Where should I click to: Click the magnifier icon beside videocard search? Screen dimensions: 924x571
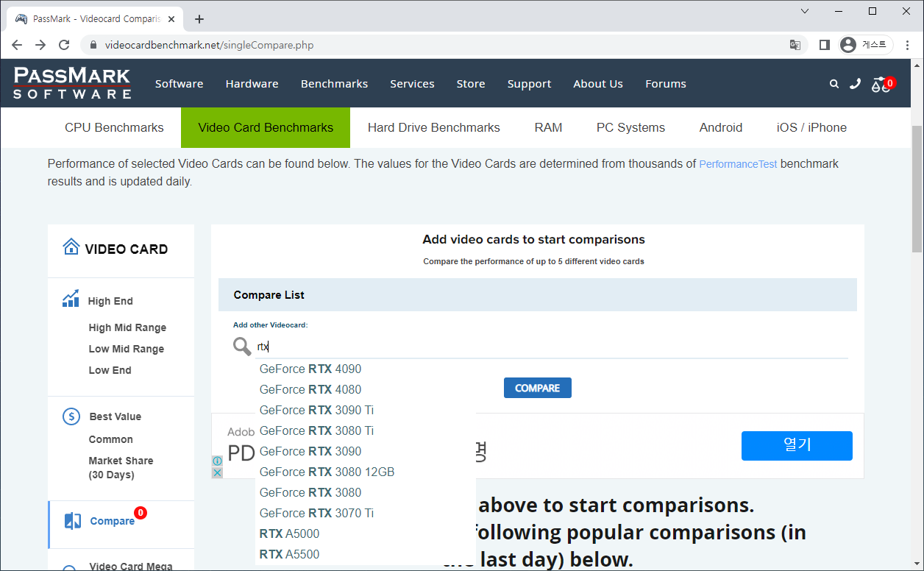242,347
